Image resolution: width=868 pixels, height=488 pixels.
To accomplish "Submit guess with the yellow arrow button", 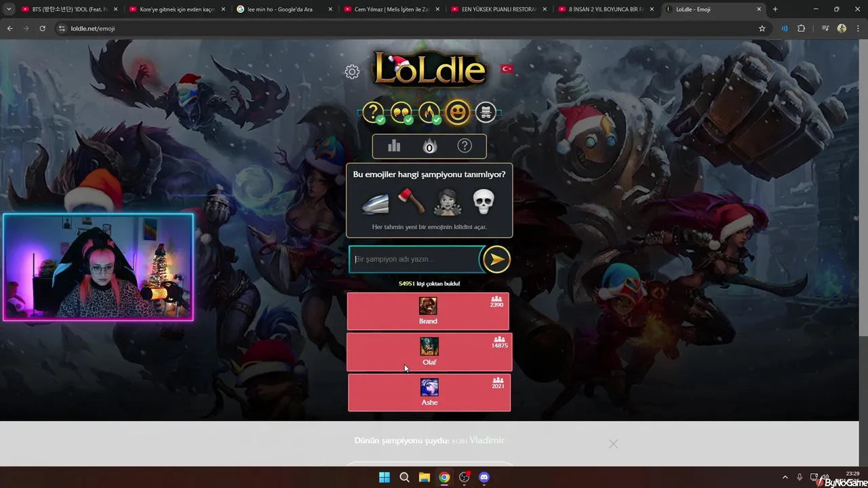I will tap(496, 259).
